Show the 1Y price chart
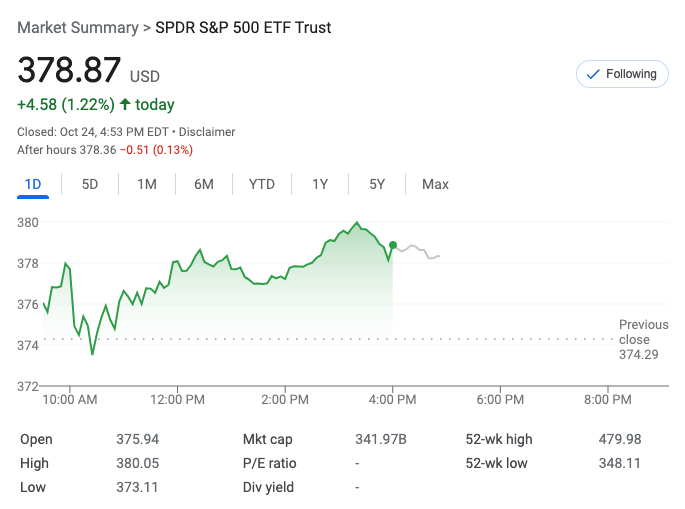Screen dimensions: 685x509 320,184
